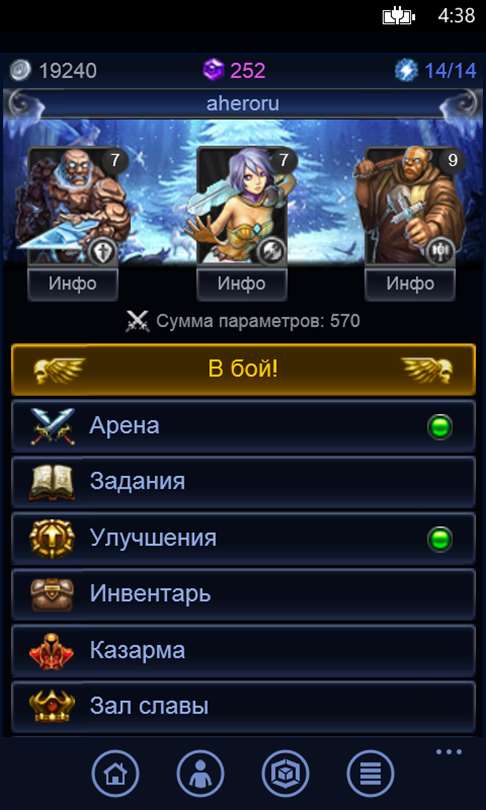This screenshot has width=486, height=810.
Task: Open the Арена menu entry
Action: 243,427
